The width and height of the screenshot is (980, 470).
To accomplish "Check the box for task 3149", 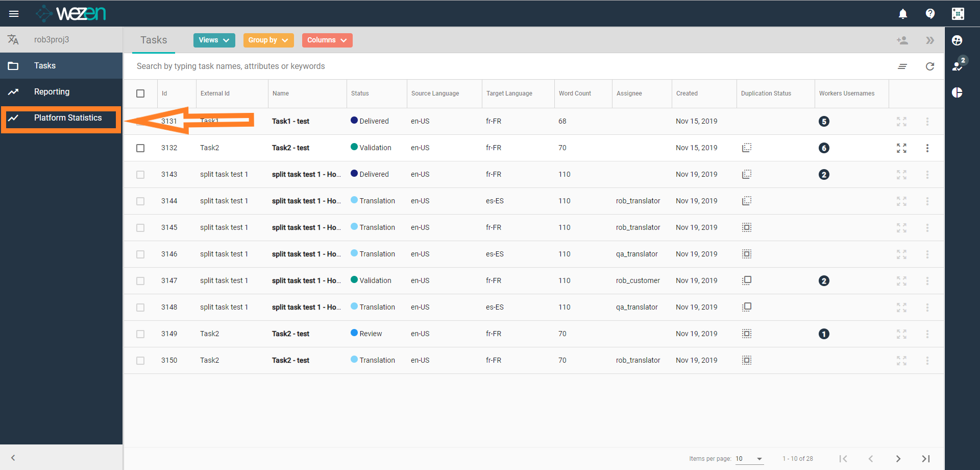I will coord(140,334).
